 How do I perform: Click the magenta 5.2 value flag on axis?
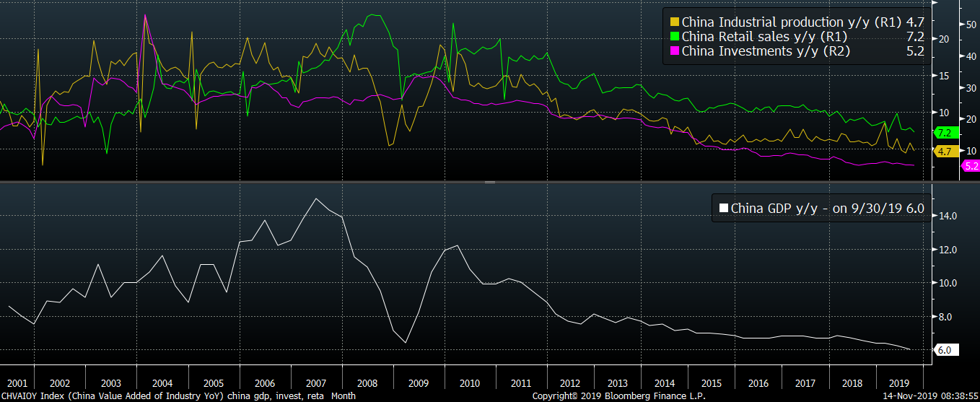coord(970,166)
